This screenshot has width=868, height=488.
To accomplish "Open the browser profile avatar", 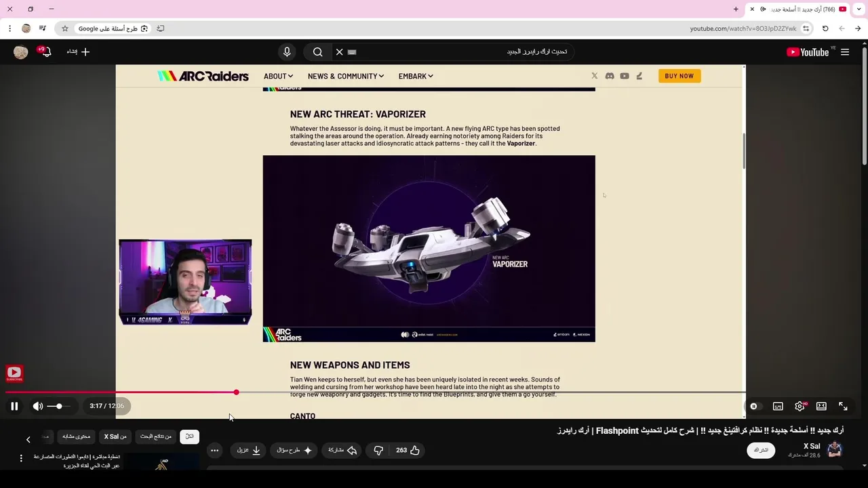I will click(x=26, y=28).
